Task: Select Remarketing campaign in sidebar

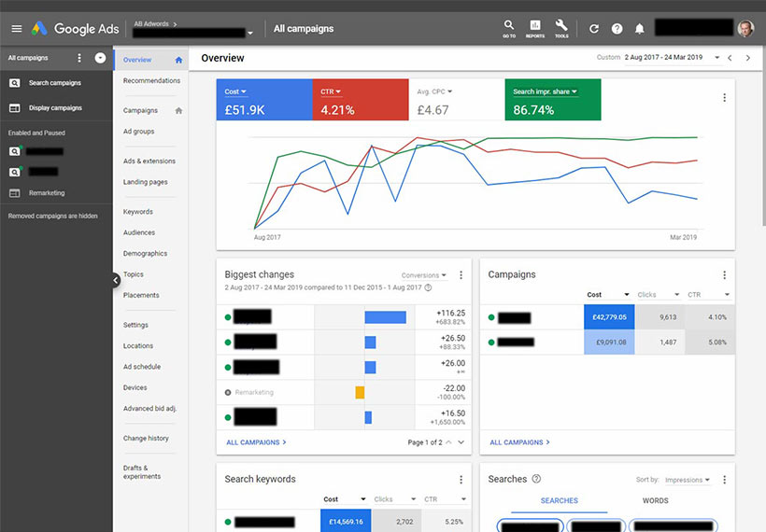Action: tap(47, 193)
